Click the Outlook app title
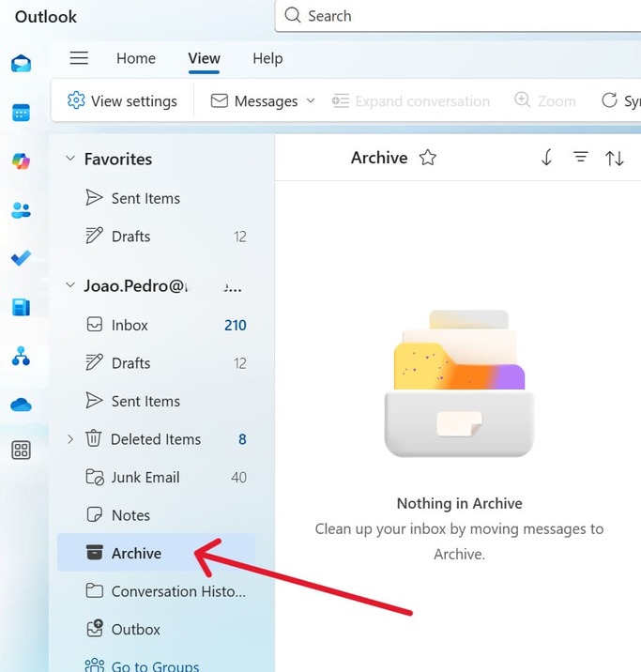This screenshot has width=641, height=672. (46, 17)
